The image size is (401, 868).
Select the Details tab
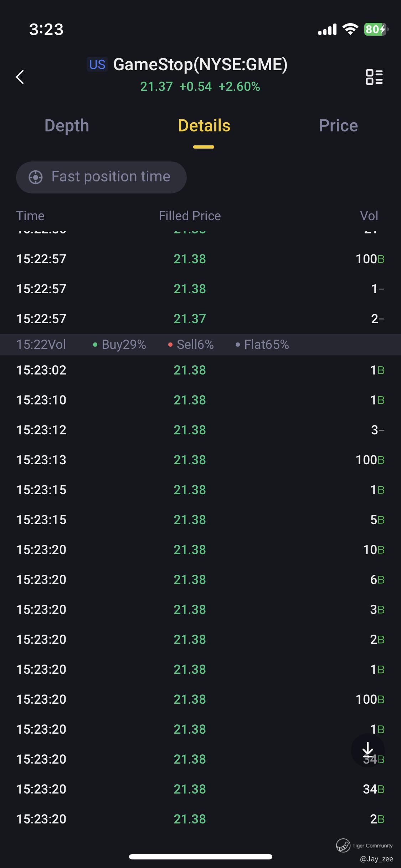pos(204,126)
